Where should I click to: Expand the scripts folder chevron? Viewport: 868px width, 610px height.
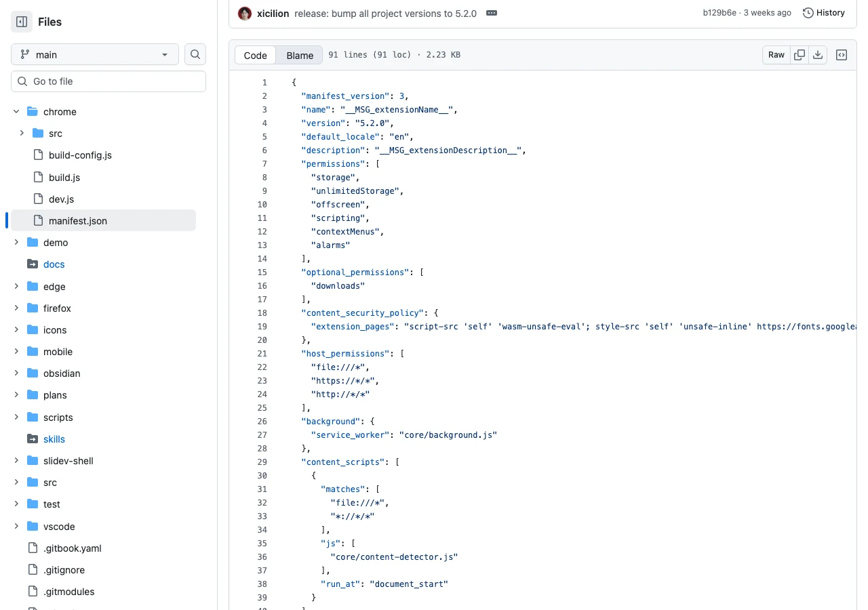[16, 418]
